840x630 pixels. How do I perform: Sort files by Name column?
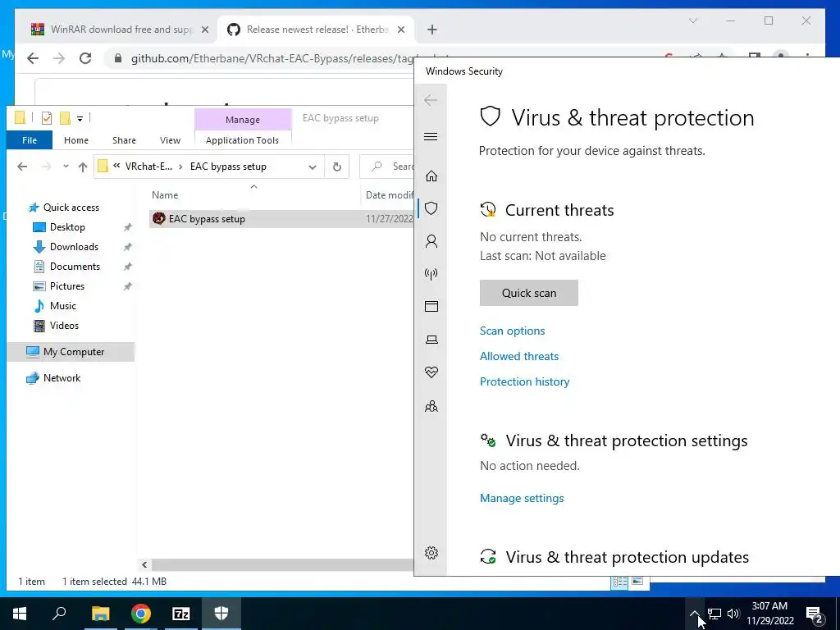click(165, 195)
